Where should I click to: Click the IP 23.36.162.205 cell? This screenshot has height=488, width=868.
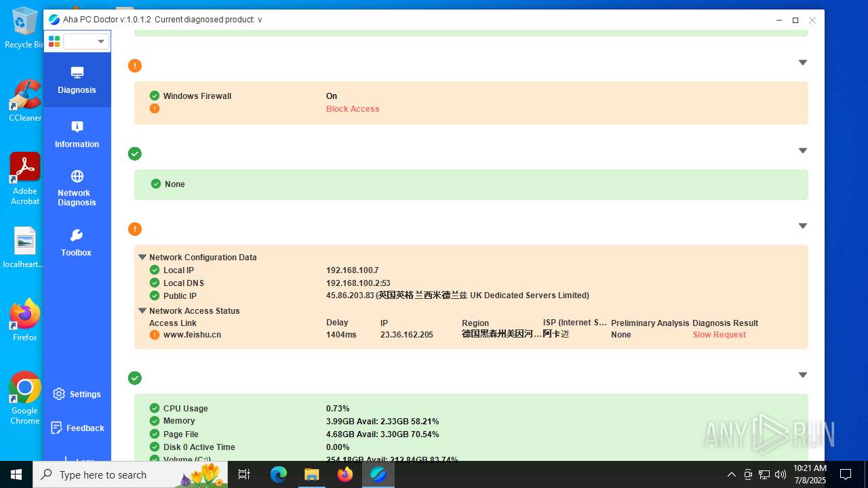click(407, 335)
